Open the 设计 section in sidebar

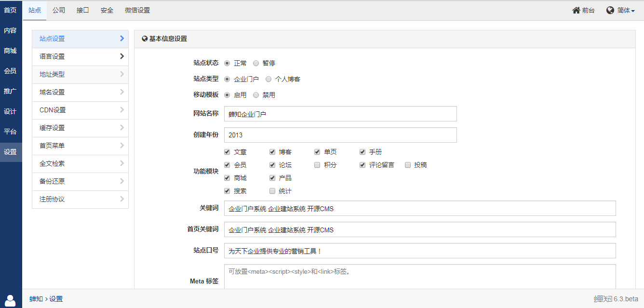[x=10, y=111]
